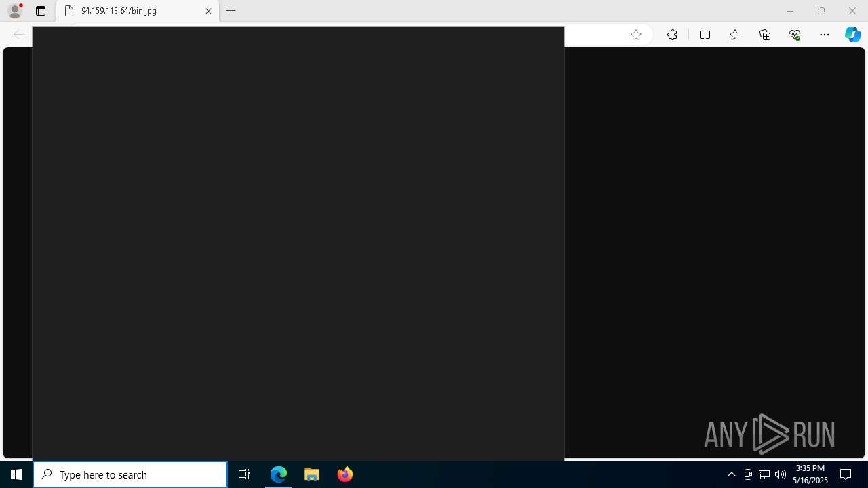The height and width of the screenshot is (488, 868).
Task: Select the 94.159.113.64/bin.jpg tab
Action: pos(138,11)
